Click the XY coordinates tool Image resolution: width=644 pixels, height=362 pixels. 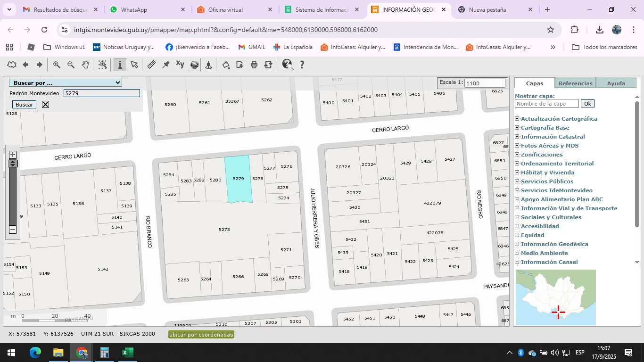(180, 65)
